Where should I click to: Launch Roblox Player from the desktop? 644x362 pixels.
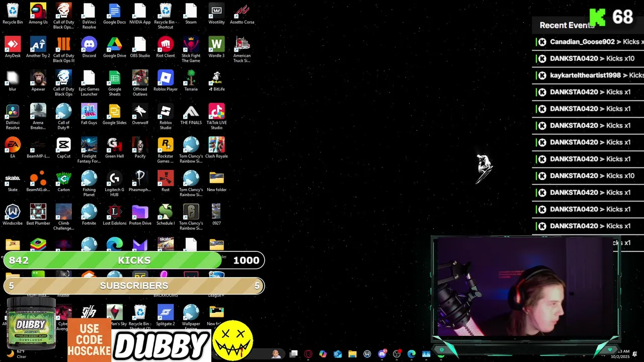166,80
